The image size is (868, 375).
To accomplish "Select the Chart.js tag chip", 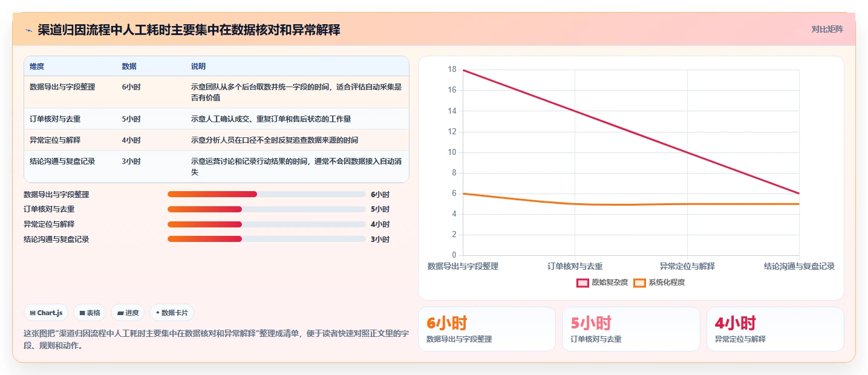I will pyautogui.click(x=47, y=313).
